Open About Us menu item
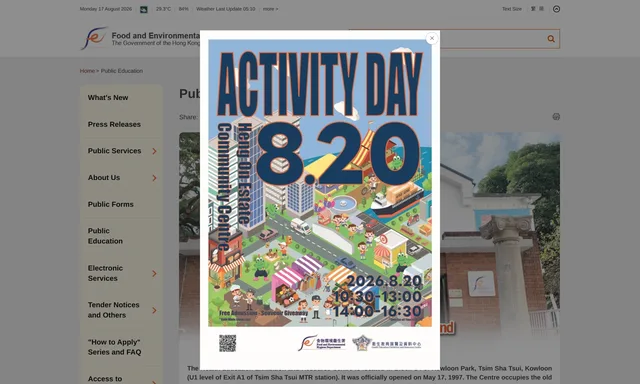This screenshot has width=640, height=384. pyautogui.click(x=104, y=178)
